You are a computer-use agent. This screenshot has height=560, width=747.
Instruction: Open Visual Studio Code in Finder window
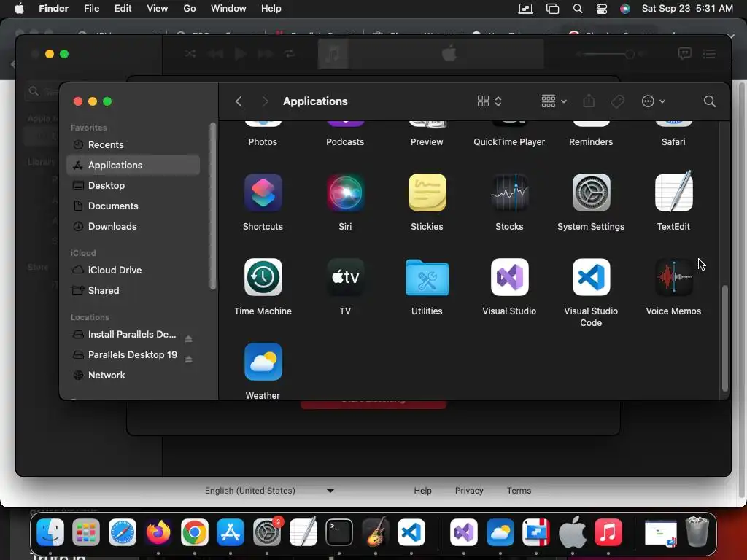coord(591,277)
